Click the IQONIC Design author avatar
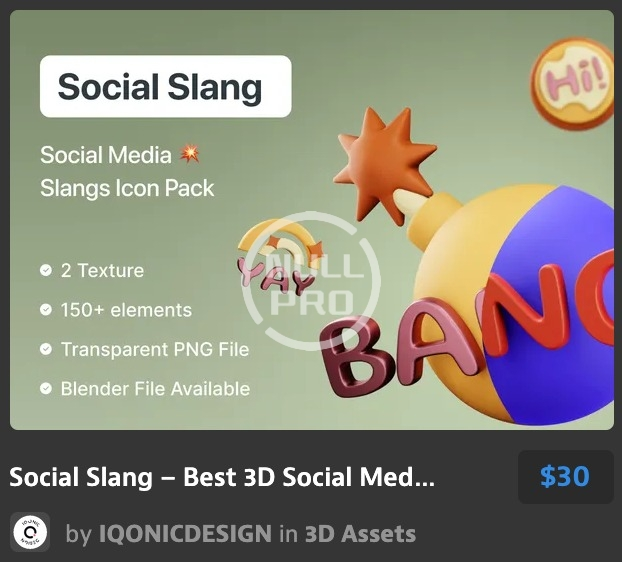Image resolution: width=622 pixels, height=562 pixels. [30, 532]
